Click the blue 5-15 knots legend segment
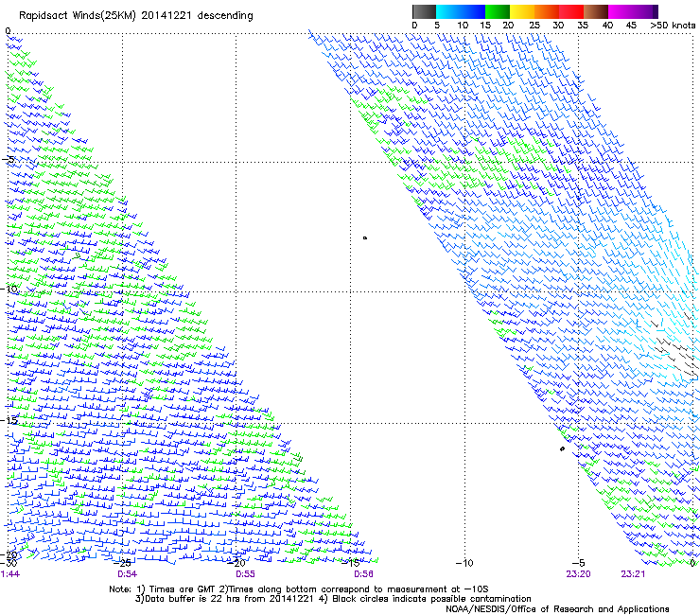The image size is (700, 615). (x=461, y=11)
